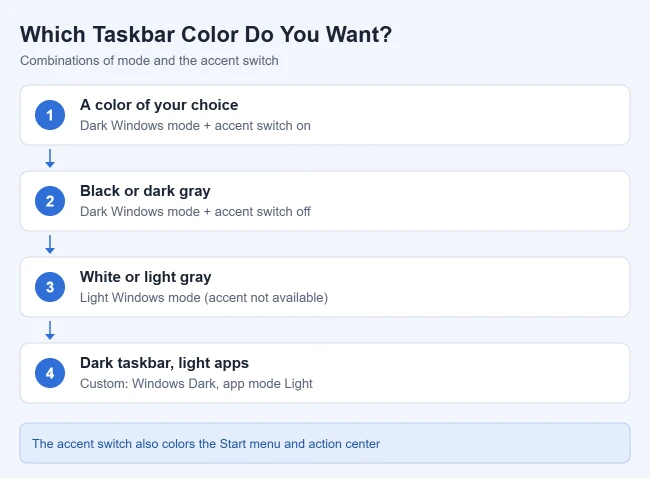Click 'Custom: Windows Dark, app mode Light' text
The width and height of the screenshot is (650, 478).
[196, 383]
